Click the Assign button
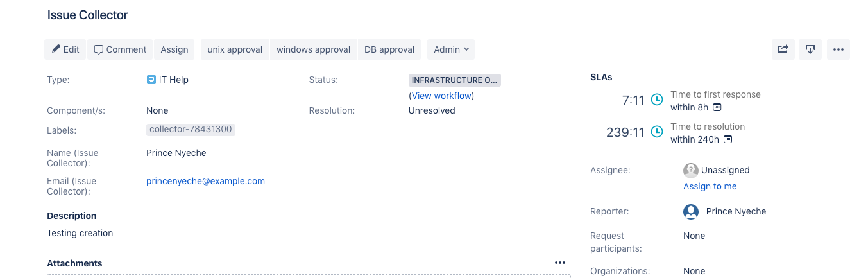The image size is (868, 278). (174, 49)
